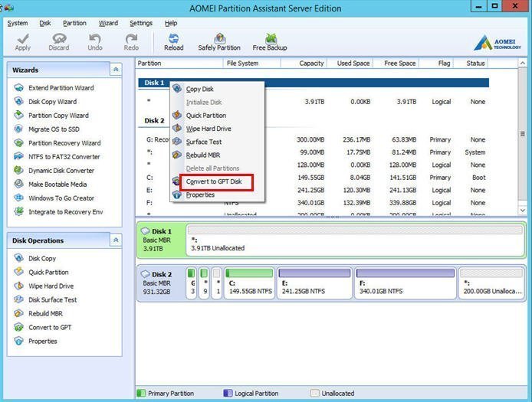This screenshot has height=402, width=532.
Task: Click the Discard toolbar icon
Action: (x=59, y=42)
